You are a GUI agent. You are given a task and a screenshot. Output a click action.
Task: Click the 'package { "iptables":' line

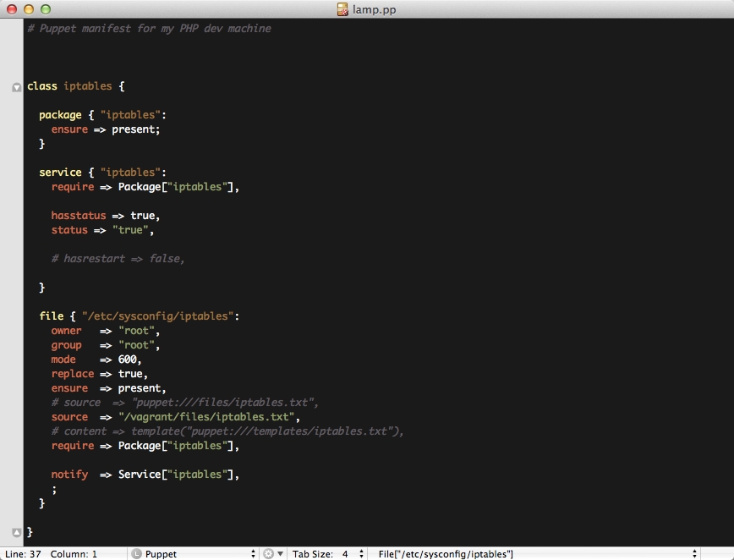click(102, 115)
